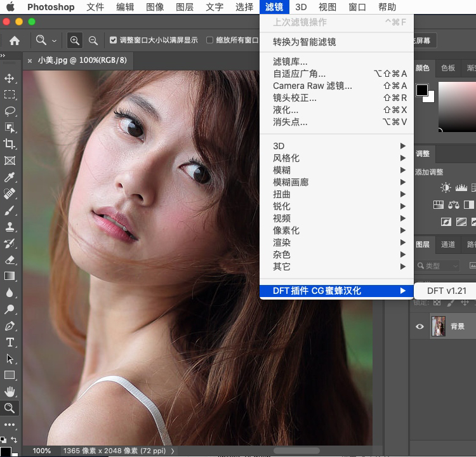Expand the 模糊画廊 filter submenu
This screenshot has width=476, height=457.
(336, 182)
